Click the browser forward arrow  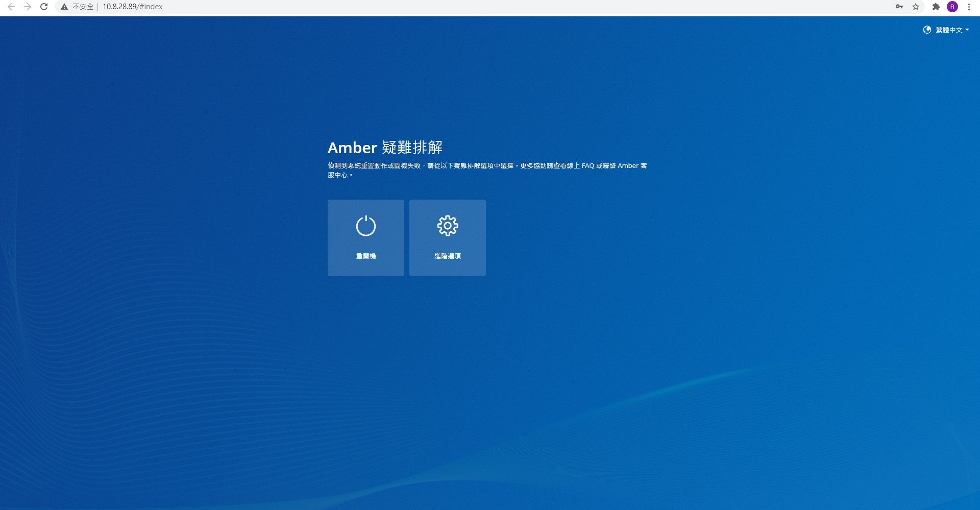pyautogui.click(x=28, y=7)
